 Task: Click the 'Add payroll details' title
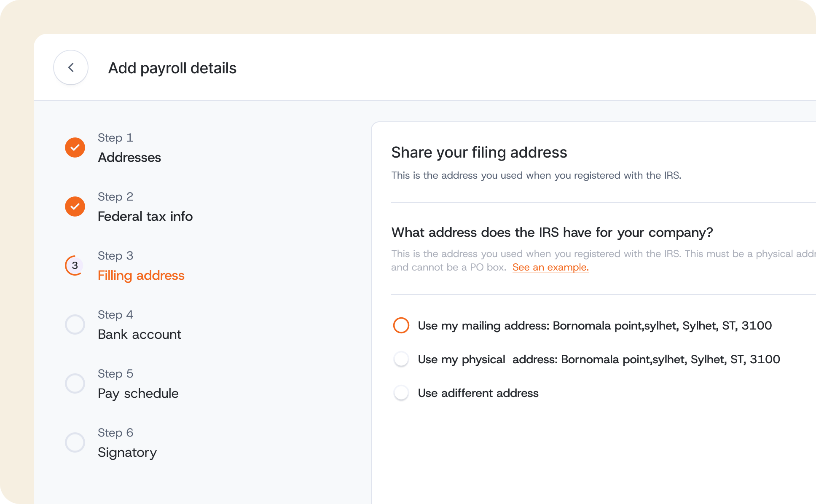[x=172, y=68]
